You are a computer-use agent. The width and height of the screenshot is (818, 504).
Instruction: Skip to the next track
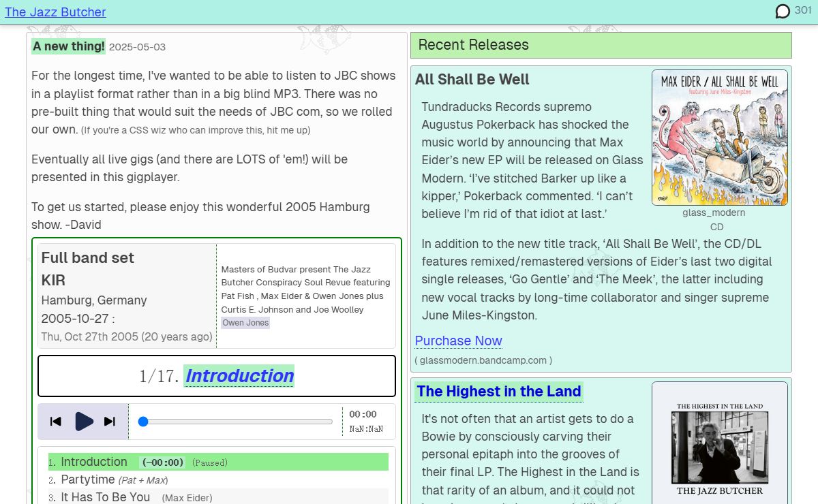pyautogui.click(x=110, y=422)
